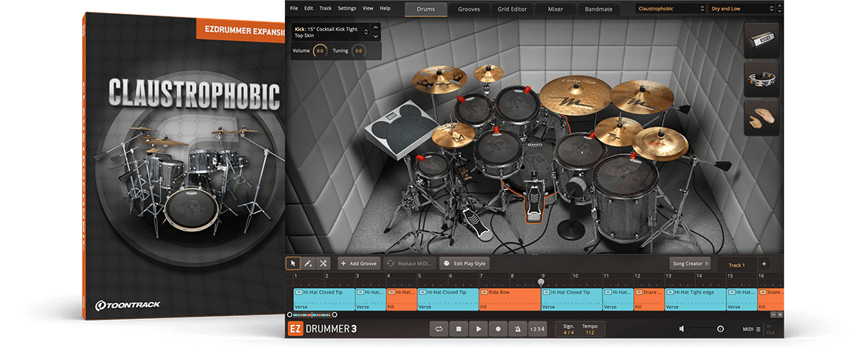The width and height of the screenshot is (868, 362).
Task: Open the Track menu
Action: click(326, 8)
